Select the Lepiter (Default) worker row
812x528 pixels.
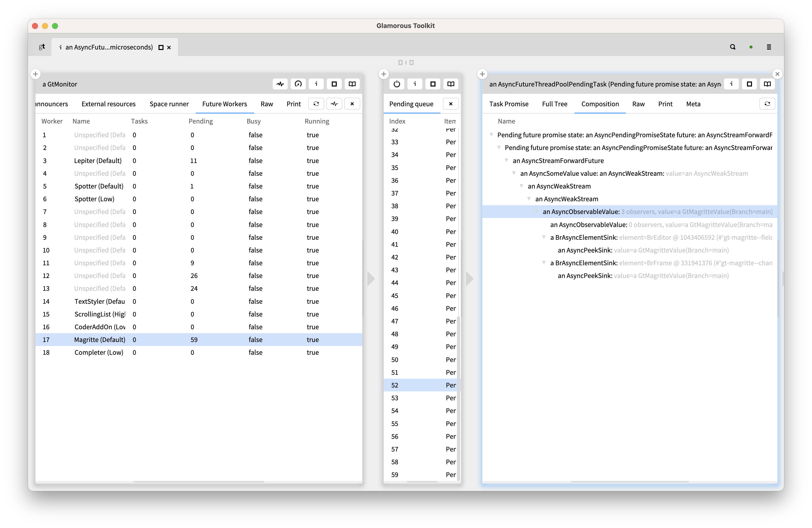(97, 161)
